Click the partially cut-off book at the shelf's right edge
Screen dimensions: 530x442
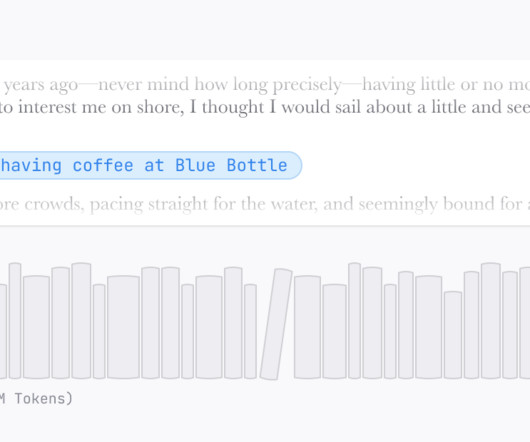[x=525, y=323]
